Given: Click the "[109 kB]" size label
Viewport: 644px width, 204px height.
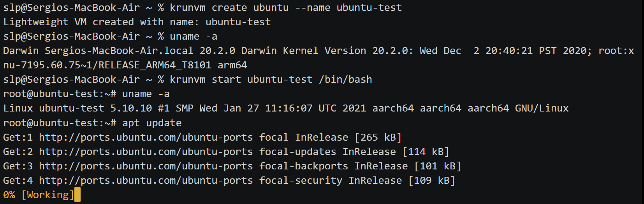Looking at the screenshot, I should (x=432, y=180).
